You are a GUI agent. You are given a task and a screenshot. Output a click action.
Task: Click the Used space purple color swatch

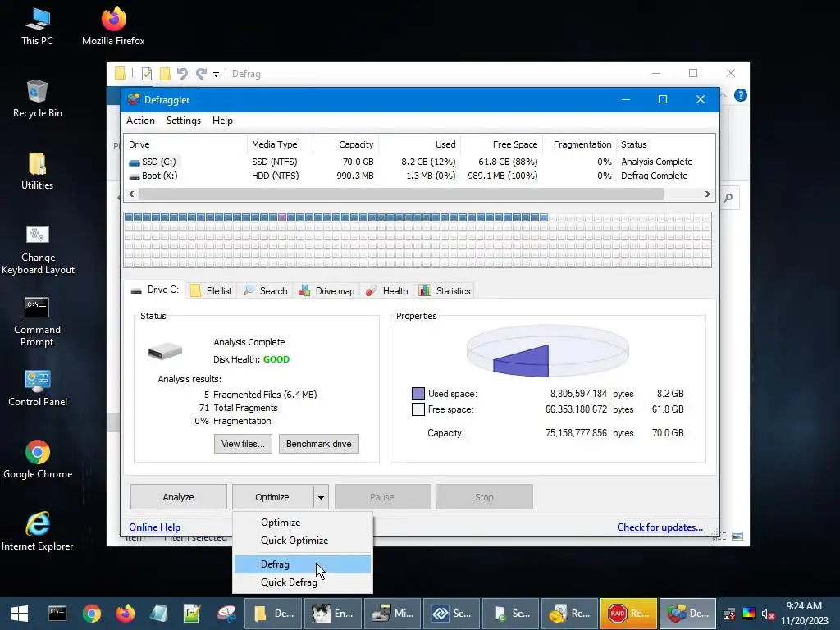[x=418, y=394]
